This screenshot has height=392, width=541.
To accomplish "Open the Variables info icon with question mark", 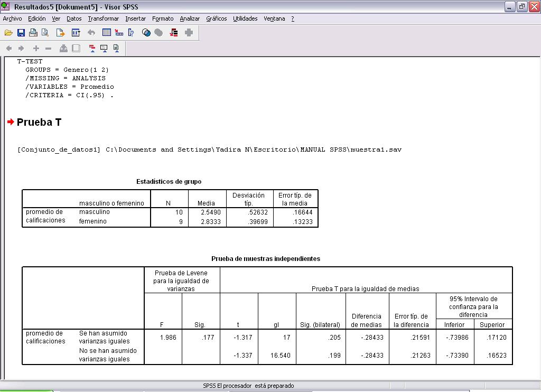I will 131,33.
